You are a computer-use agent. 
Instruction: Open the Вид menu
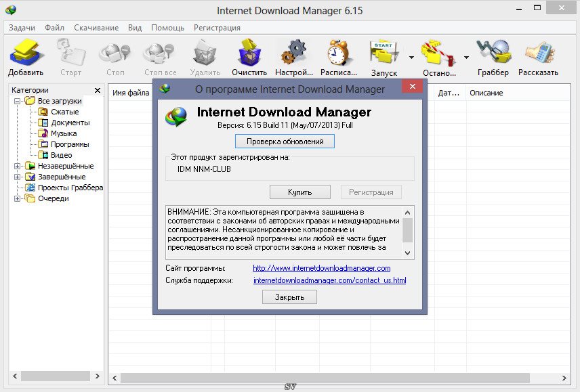coord(135,28)
